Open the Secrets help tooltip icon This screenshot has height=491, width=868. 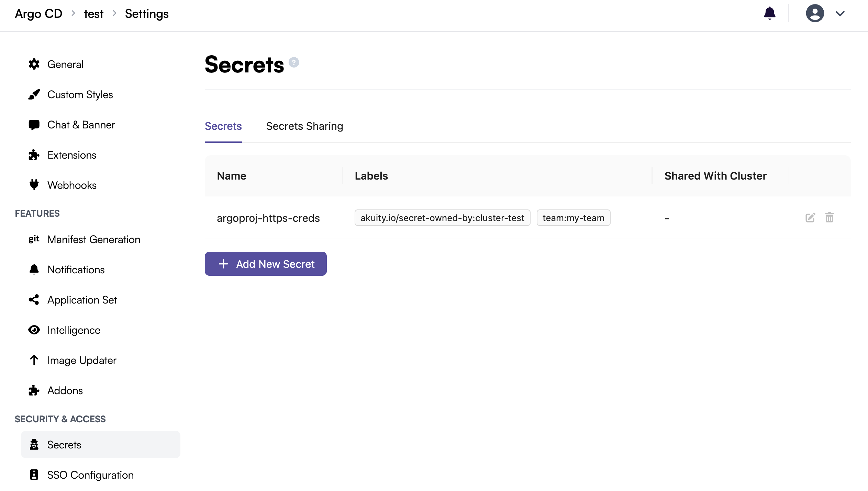[x=294, y=62]
